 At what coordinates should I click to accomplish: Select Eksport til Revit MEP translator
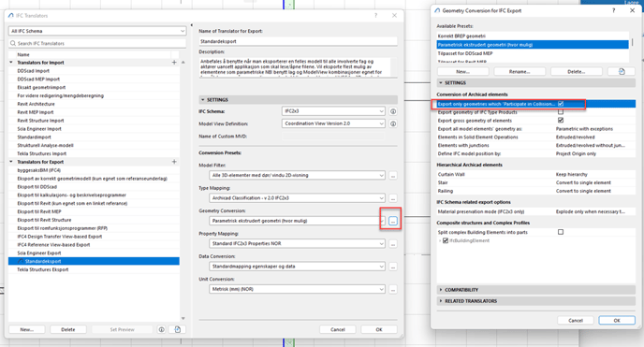coord(94,211)
